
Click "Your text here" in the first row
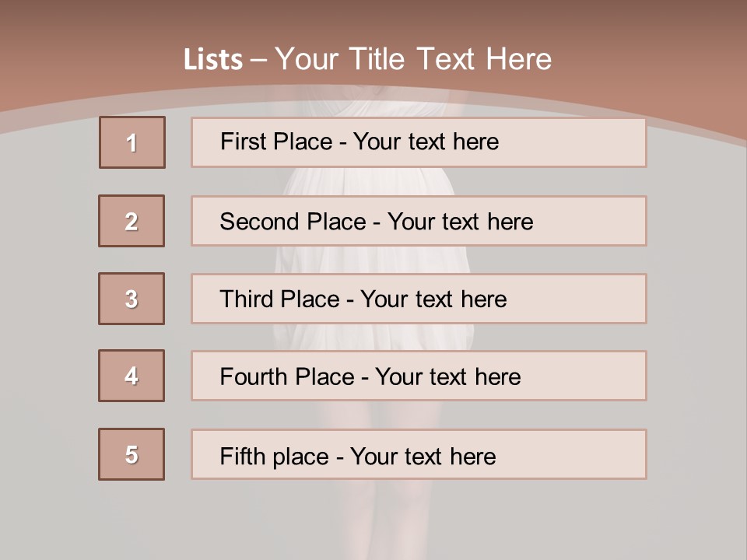pos(426,142)
